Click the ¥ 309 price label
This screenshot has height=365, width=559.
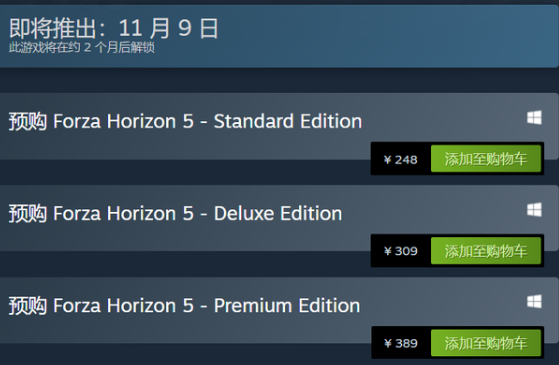coord(400,251)
